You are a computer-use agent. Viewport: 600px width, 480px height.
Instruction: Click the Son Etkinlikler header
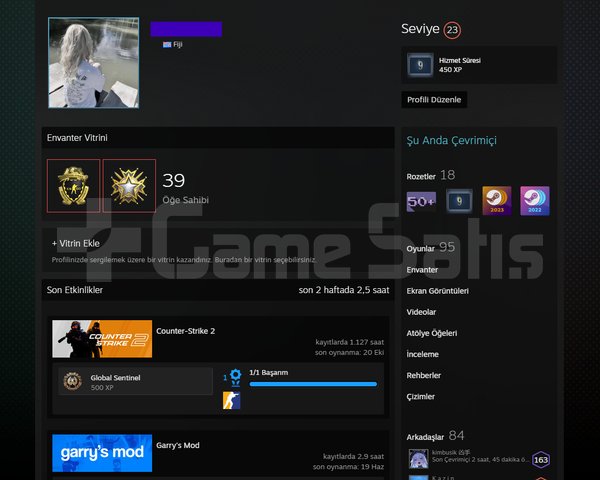tap(75, 290)
